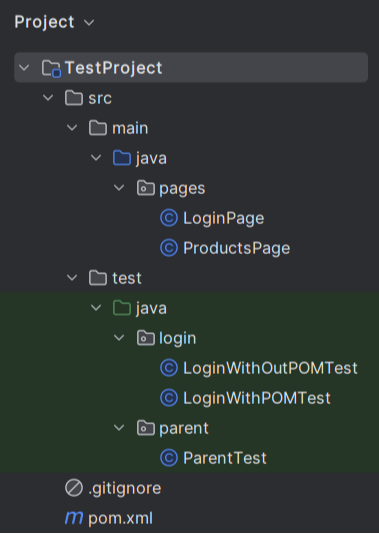Click the test folder icon

click(x=98, y=278)
